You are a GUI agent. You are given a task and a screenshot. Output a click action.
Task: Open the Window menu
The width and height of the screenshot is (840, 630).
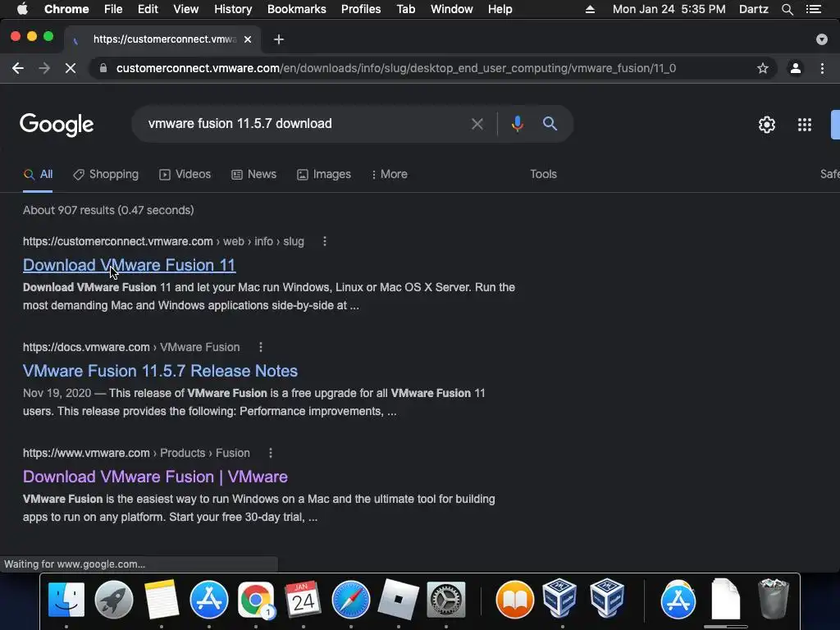452,9
